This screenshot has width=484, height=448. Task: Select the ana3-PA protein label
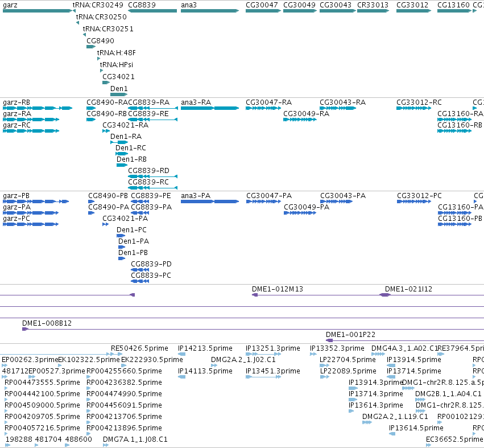click(196, 196)
